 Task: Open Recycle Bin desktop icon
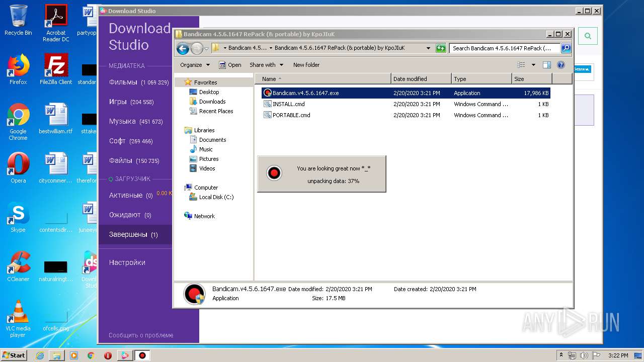coord(18,20)
